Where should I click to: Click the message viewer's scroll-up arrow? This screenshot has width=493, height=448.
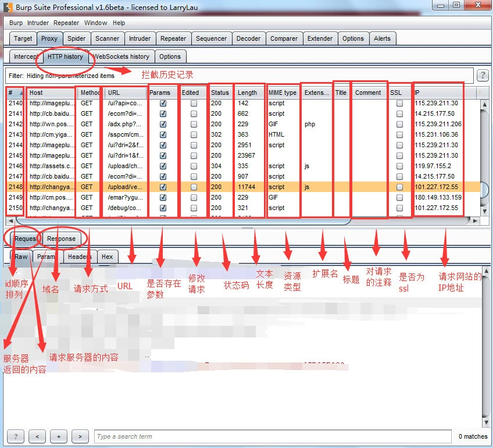pyautogui.click(x=486, y=271)
